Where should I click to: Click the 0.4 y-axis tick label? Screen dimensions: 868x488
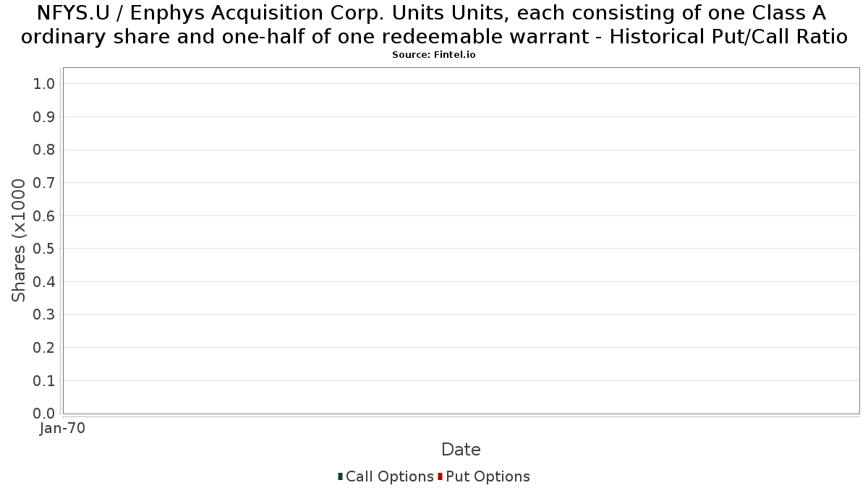click(x=44, y=282)
